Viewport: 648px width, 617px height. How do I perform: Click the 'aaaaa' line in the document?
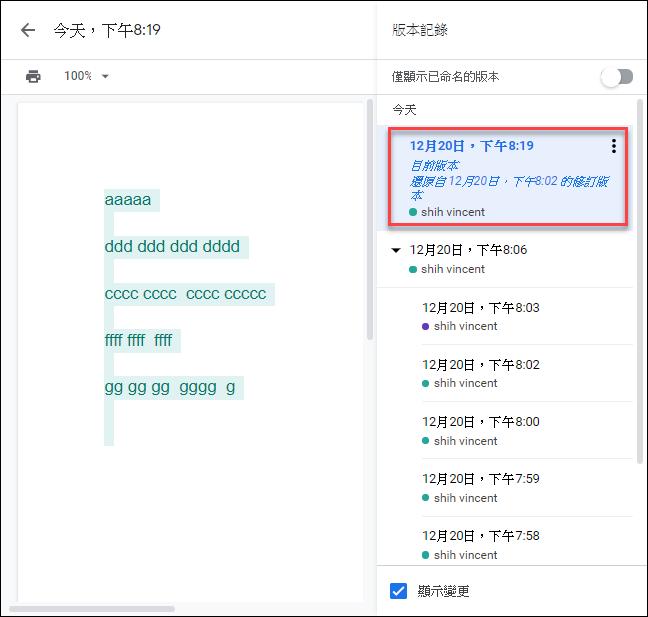click(x=128, y=200)
